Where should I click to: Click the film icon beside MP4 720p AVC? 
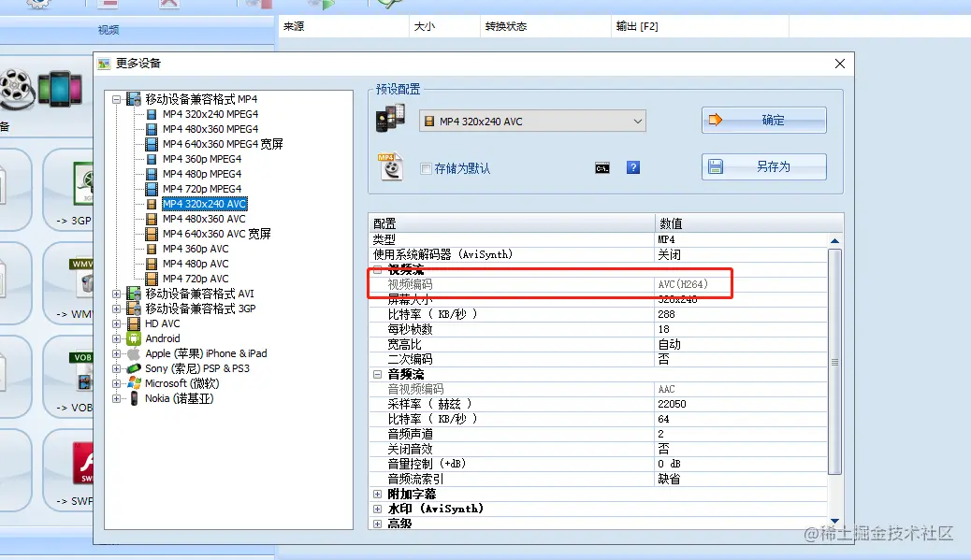(x=152, y=279)
